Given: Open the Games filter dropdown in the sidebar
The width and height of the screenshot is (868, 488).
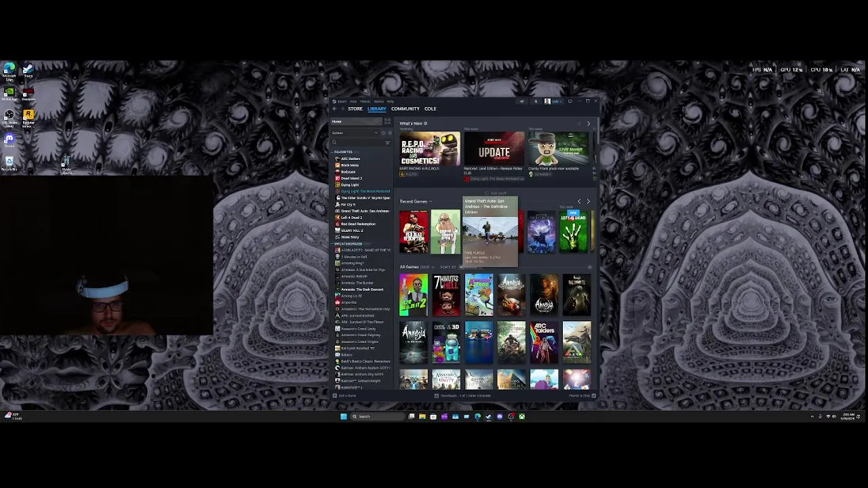Looking at the screenshot, I should [x=355, y=133].
